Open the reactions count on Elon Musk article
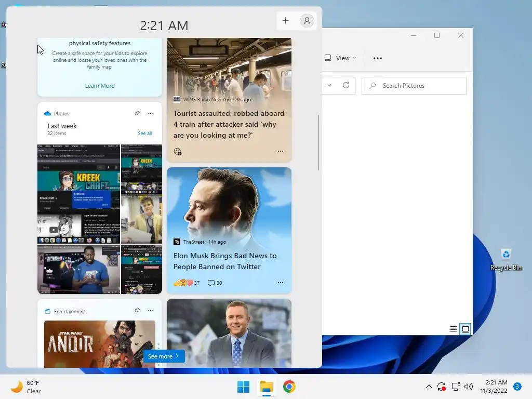 coord(187,283)
